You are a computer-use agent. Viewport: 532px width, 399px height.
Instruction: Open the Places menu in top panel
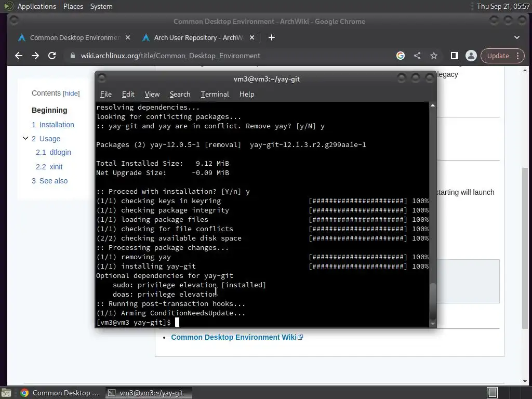click(x=73, y=6)
